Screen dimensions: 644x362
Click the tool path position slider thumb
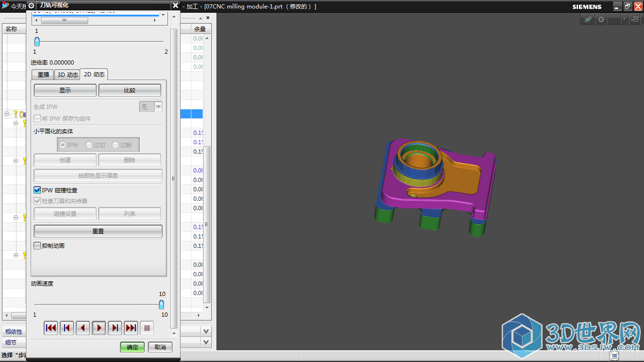tap(37, 41)
